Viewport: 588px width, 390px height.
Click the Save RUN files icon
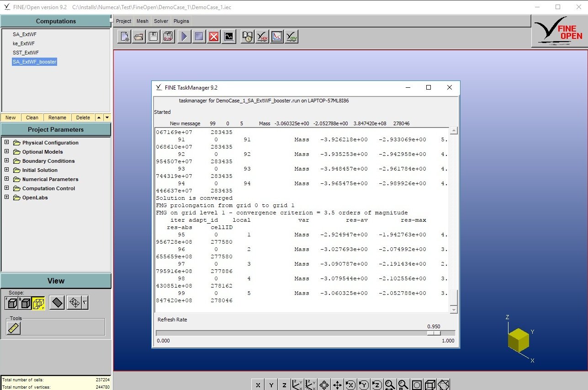168,37
